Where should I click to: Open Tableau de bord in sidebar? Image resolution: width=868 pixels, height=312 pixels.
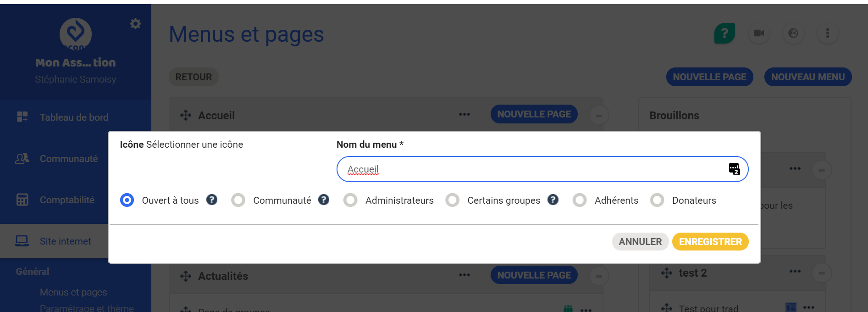[74, 117]
